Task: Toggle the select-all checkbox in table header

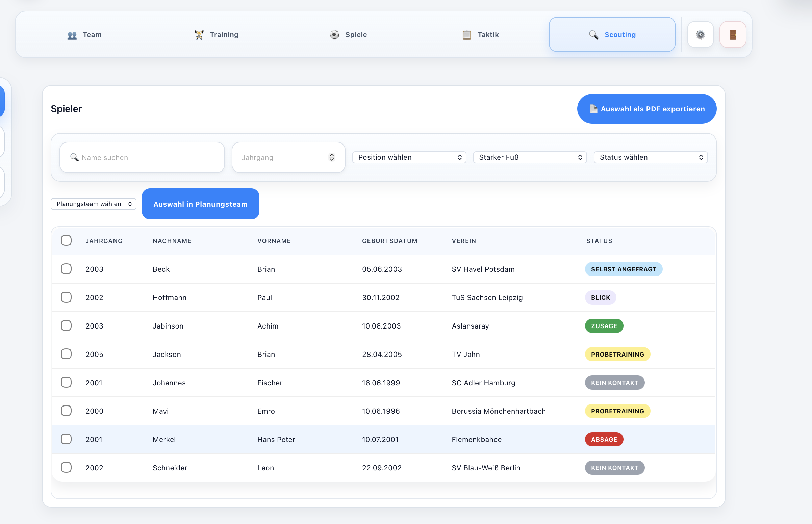Action: 66,240
